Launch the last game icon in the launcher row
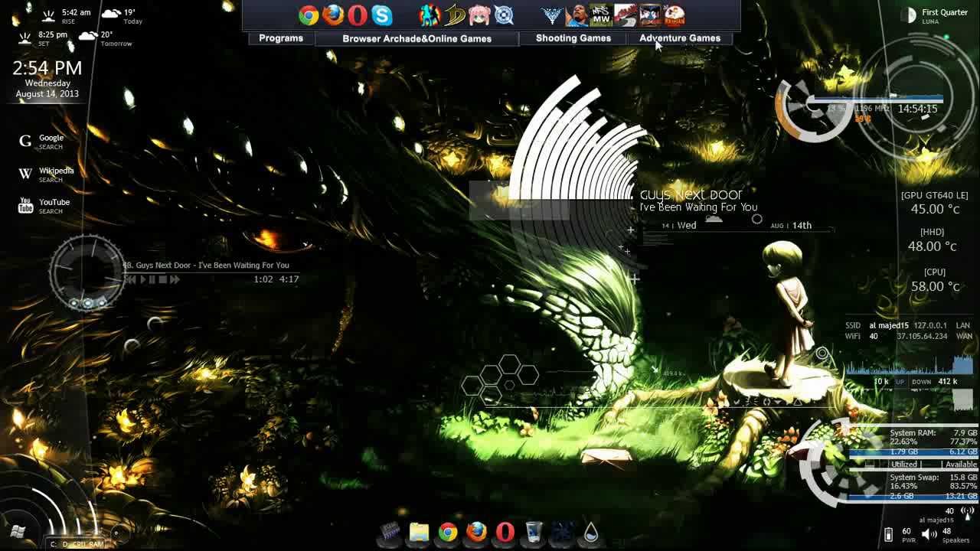 [x=674, y=15]
